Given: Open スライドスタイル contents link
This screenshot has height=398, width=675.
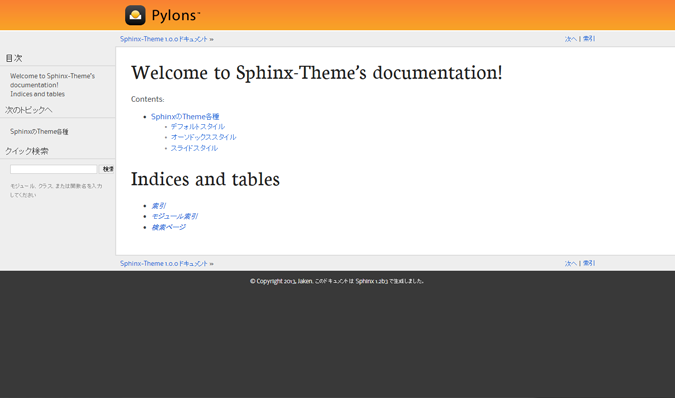Looking at the screenshot, I should [194, 148].
